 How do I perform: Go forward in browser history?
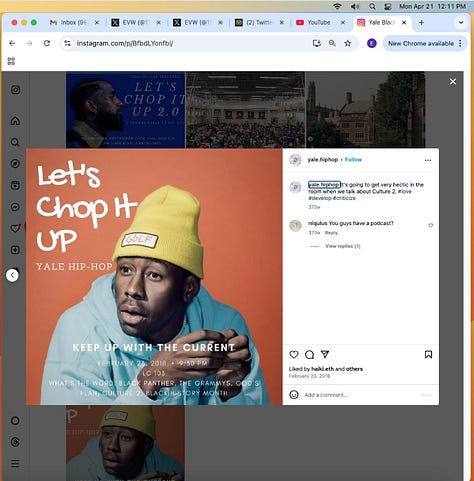(x=29, y=43)
